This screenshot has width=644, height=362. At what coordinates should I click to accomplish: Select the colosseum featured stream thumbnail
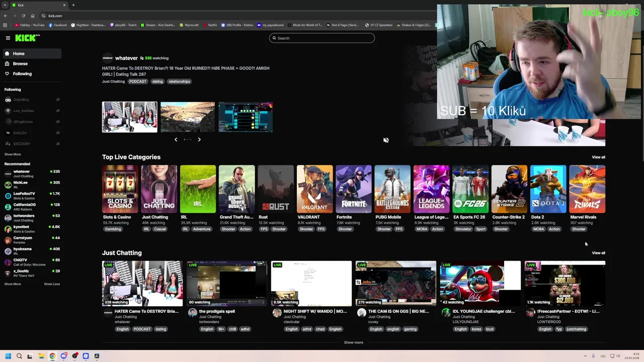(188, 117)
